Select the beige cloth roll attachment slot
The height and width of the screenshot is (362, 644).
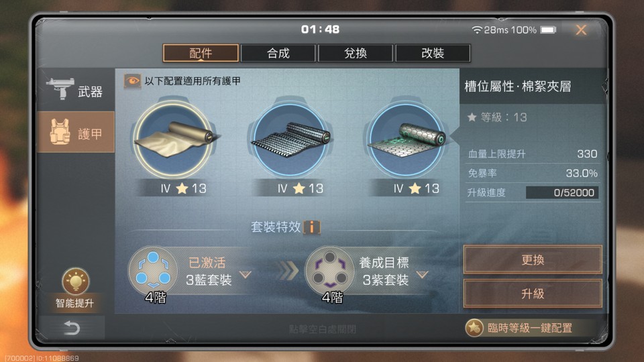click(174, 139)
